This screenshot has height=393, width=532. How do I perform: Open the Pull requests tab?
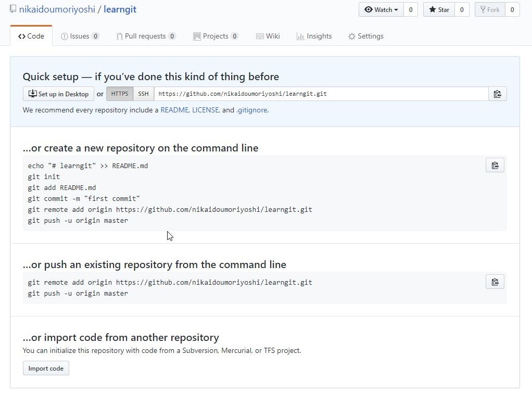point(146,36)
